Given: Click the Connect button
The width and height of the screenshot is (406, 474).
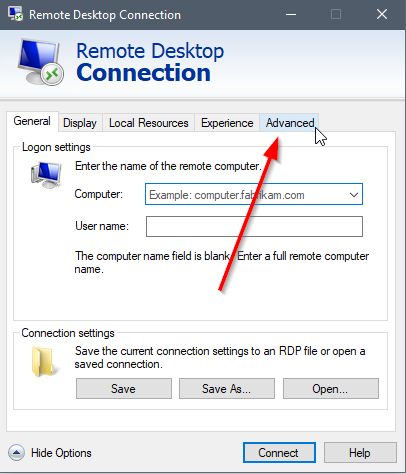Looking at the screenshot, I should coord(279,453).
